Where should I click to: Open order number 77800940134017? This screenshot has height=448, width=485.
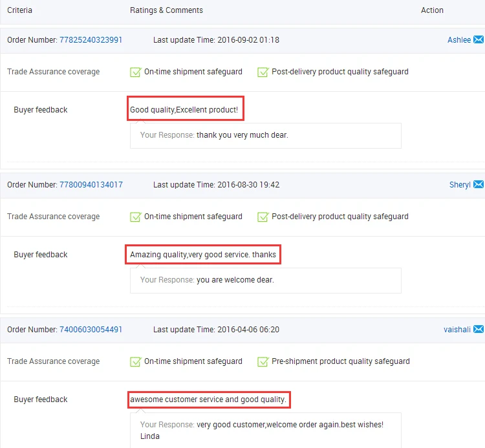[91, 185]
